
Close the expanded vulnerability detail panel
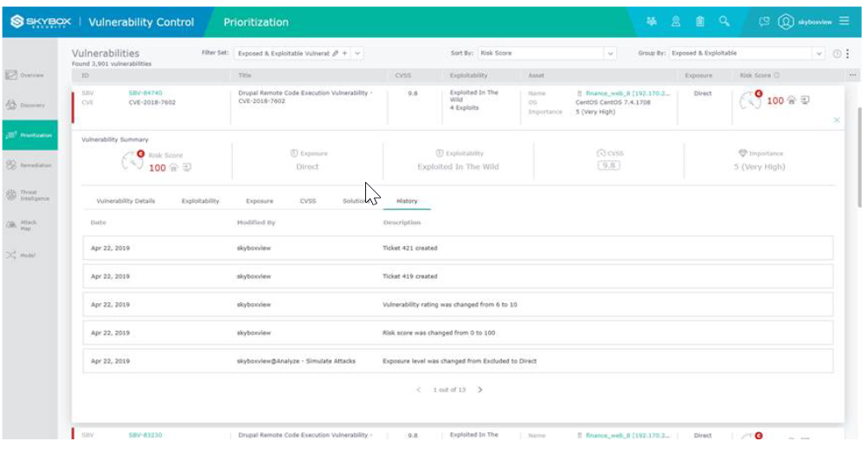click(x=837, y=120)
